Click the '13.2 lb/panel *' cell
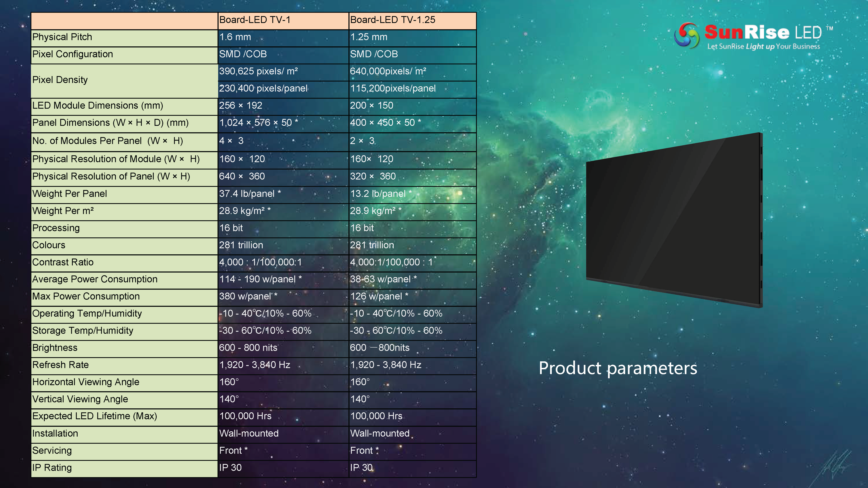 [x=412, y=195]
